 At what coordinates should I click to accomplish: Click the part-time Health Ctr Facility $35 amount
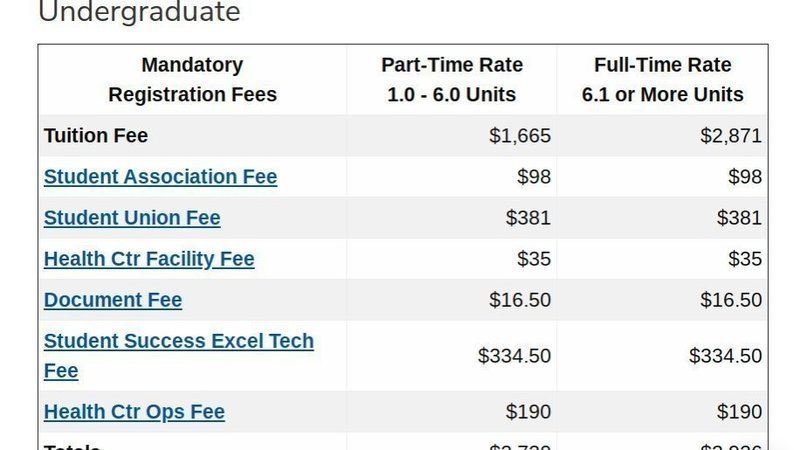tap(534, 259)
